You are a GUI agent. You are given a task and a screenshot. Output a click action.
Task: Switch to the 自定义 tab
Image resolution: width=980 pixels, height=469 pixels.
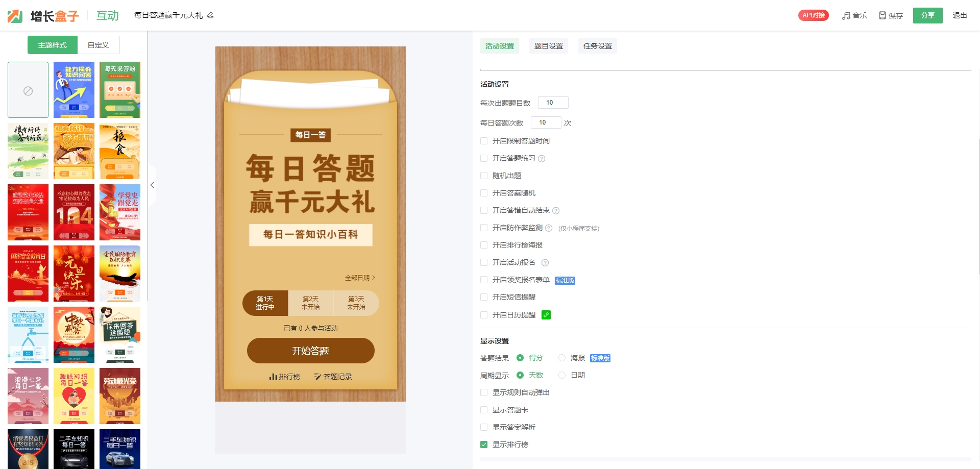coord(98,45)
